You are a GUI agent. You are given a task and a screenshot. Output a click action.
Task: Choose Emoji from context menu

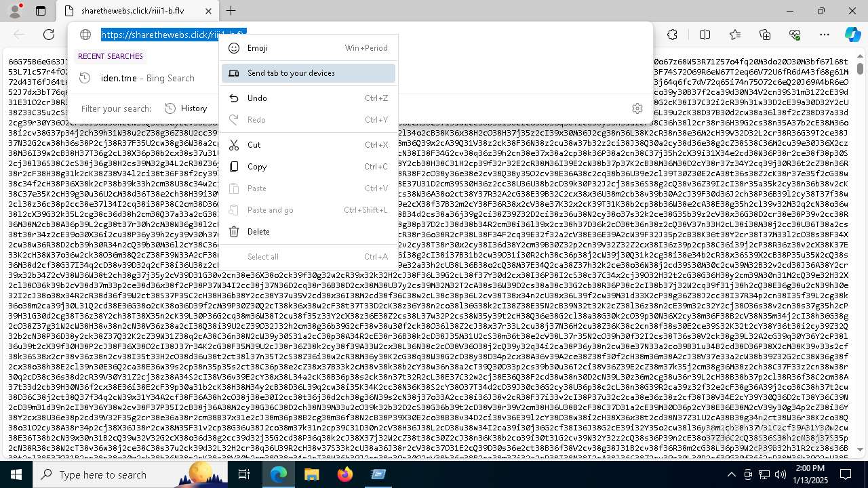(309, 48)
